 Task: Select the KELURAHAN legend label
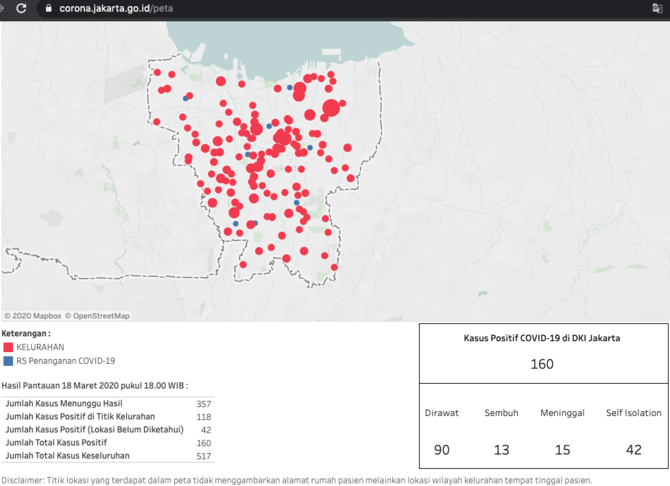[40, 347]
